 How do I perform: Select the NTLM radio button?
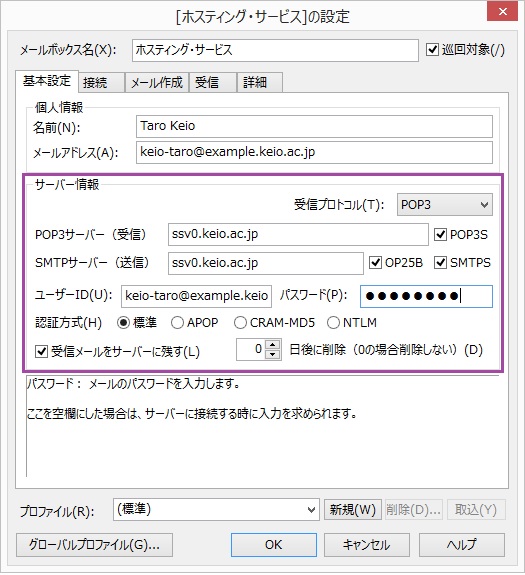[333, 323]
